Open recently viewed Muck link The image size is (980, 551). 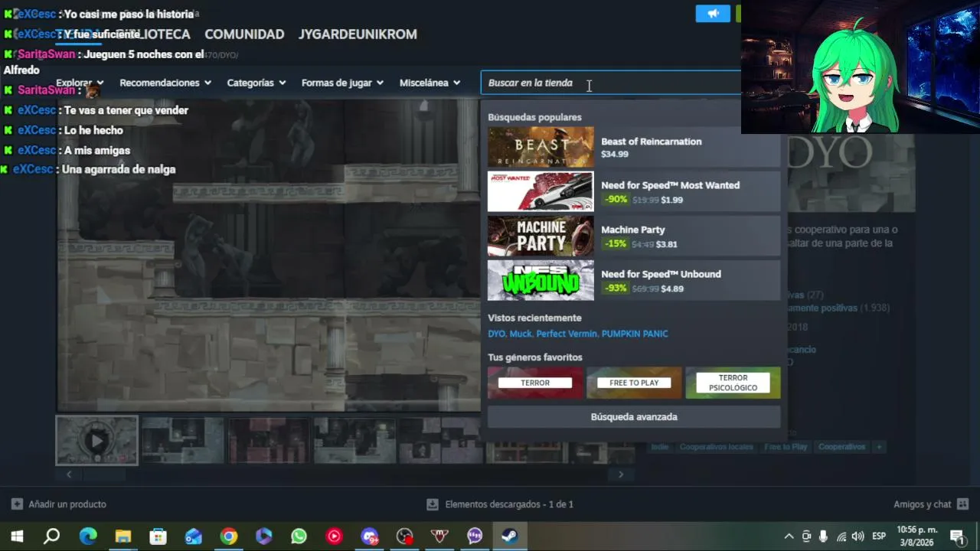click(x=521, y=334)
